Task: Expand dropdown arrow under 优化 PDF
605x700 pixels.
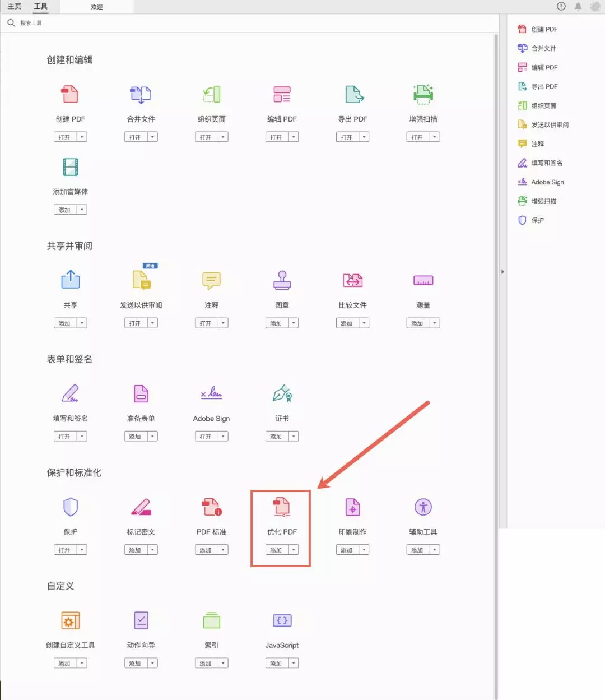Action: point(294,550)
